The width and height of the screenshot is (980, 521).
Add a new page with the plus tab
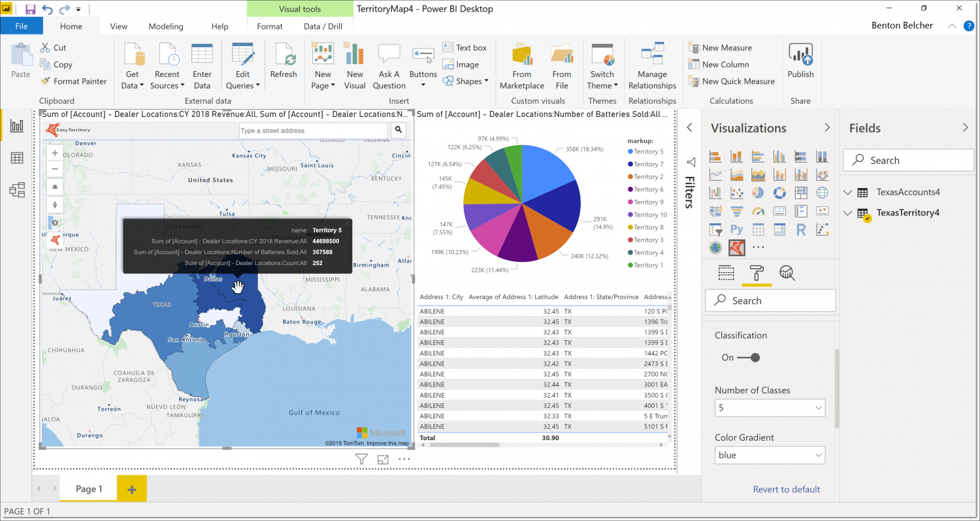point(131,488)
